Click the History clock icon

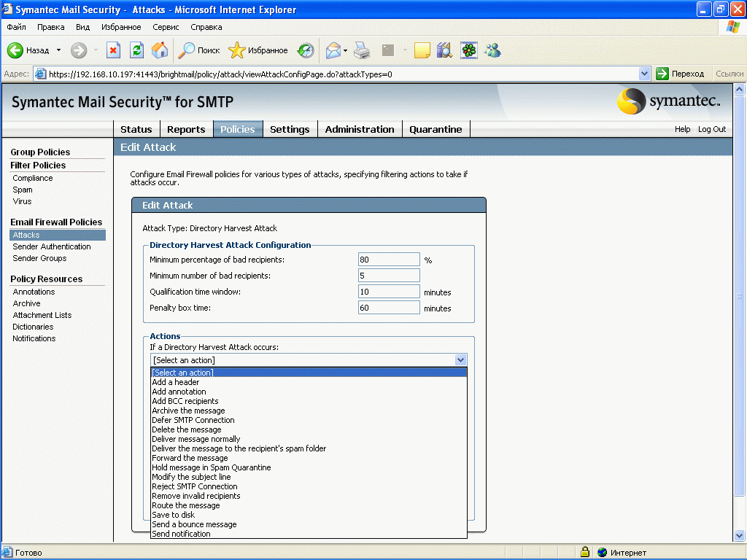[306, 50]
